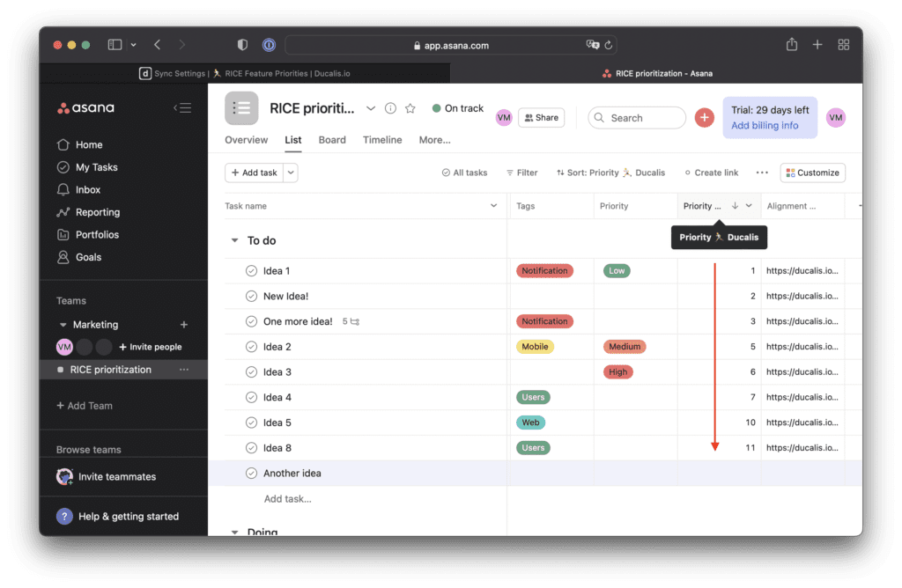
Task: Expand the Doing section
Action: [x=234, y=532]
